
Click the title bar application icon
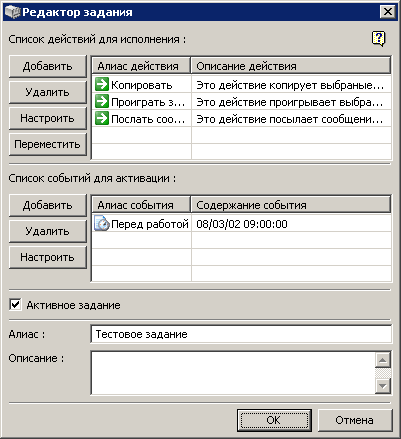coord(13,12)
